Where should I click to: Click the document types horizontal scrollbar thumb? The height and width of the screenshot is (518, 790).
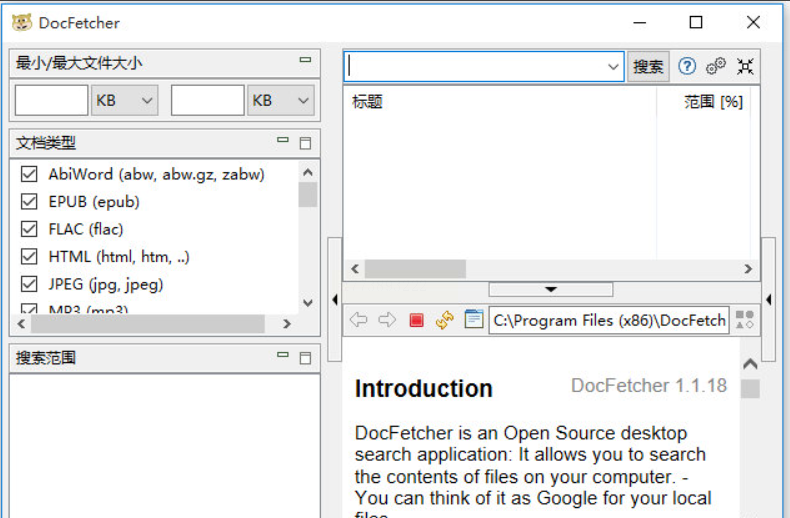(x=148, y=323)
